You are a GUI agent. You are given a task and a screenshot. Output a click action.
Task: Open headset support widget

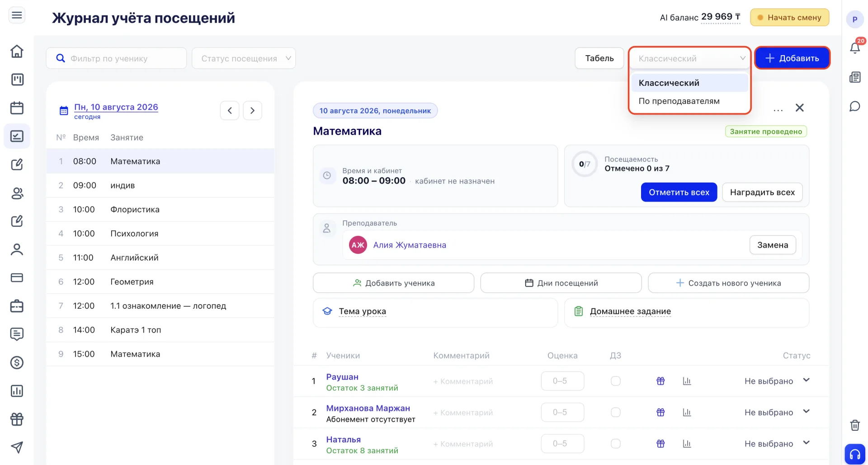point(855,454)
